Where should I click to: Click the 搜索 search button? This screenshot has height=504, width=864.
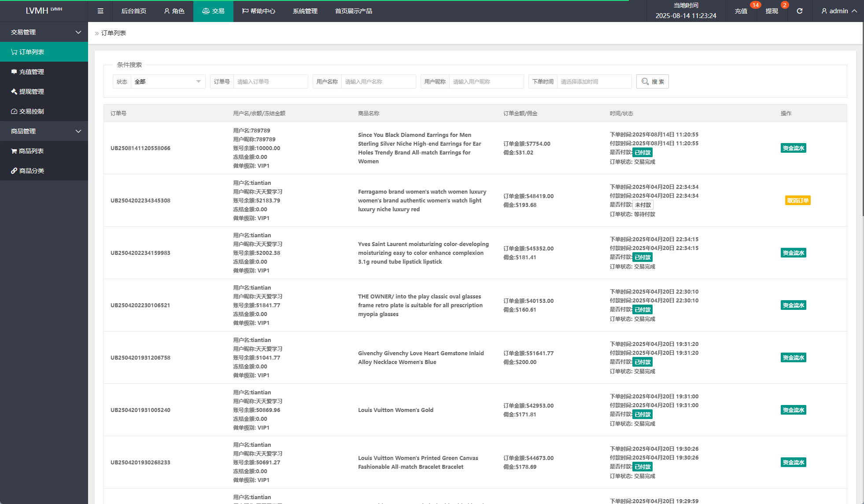coord(652,81)
